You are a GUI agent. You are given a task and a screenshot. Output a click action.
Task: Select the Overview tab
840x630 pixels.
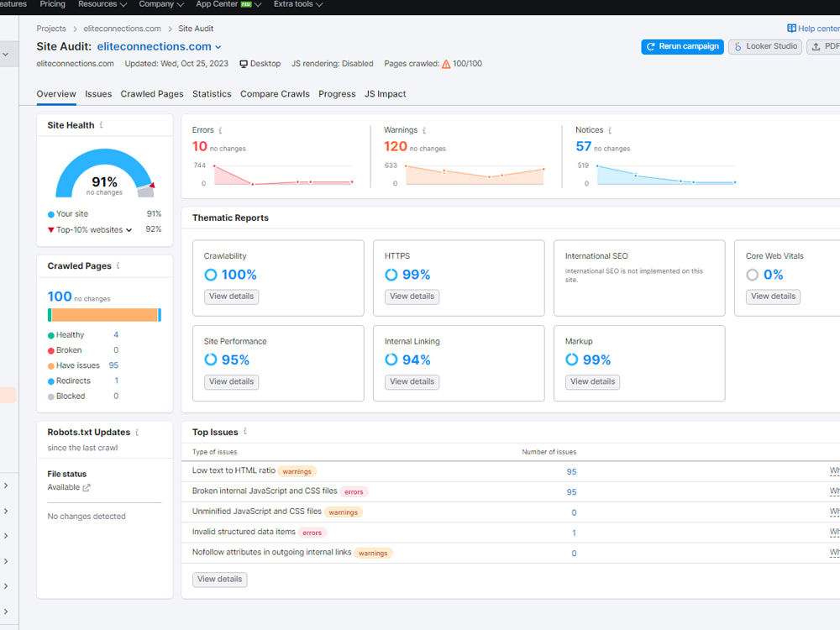[56, 94]
